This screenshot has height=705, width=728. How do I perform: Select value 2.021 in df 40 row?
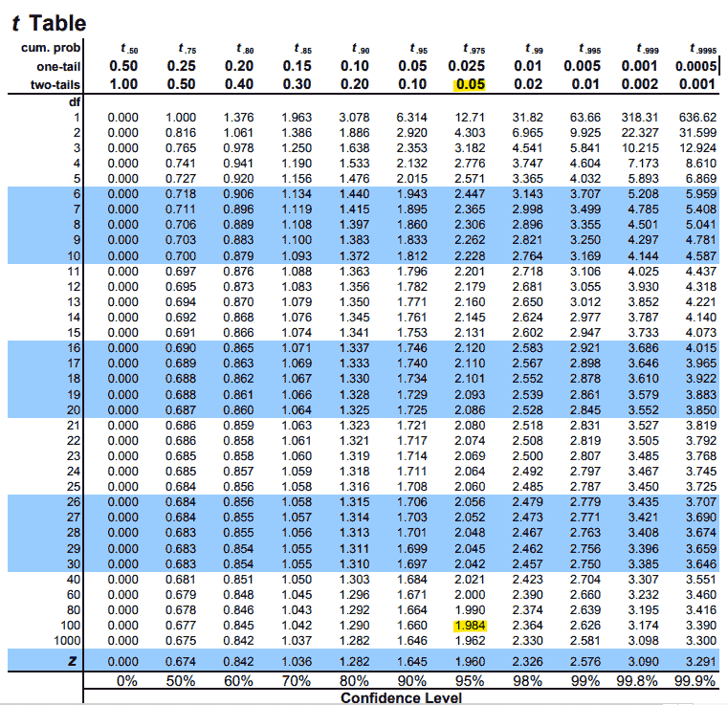tap(470, 580)
